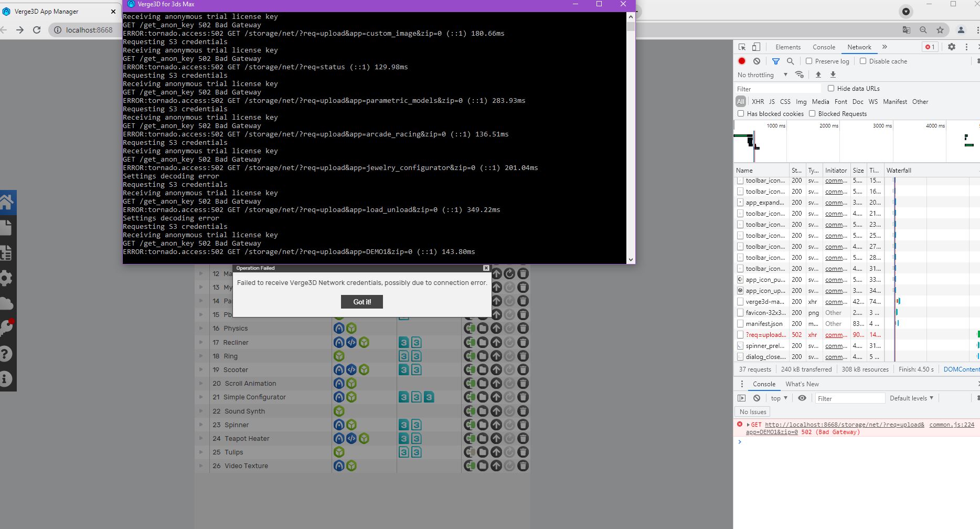The height and width of the screenshot is (529, 980).
Task: Click the network Filter input field
Action: (x=778, y=89)
